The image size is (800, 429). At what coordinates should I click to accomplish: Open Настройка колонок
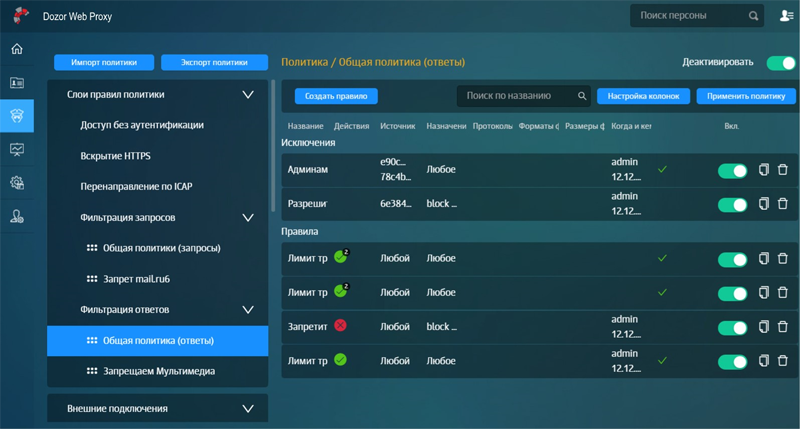(643, 96)
